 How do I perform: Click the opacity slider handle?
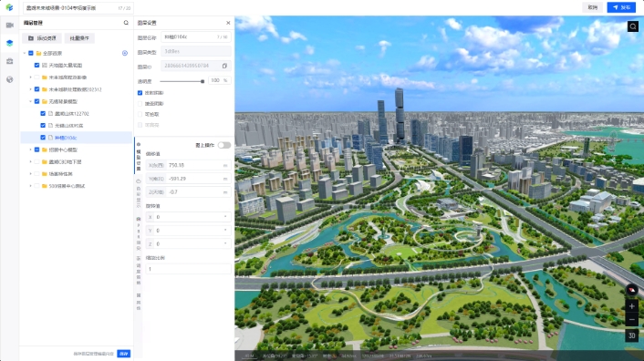pos(203,81)
